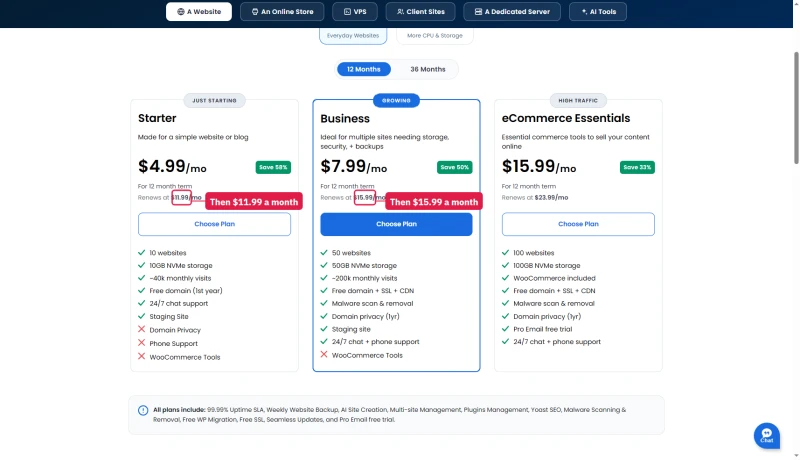Click the info icon beside All plans include
This screenshot has width=800, height=460.
pos(143,410)
